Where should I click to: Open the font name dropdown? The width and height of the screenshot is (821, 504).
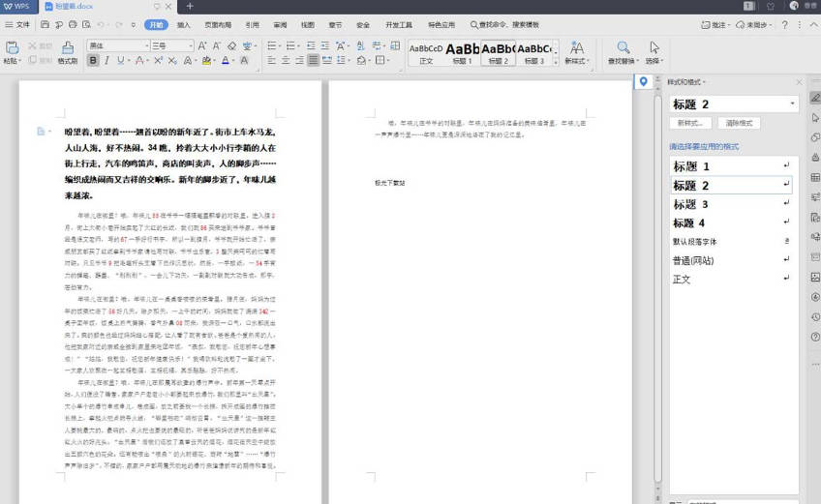[146, 46]
